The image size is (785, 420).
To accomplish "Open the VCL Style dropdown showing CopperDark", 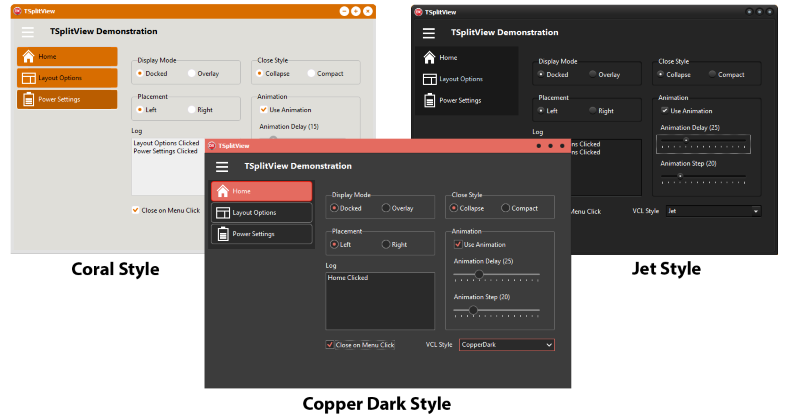I will tap(506, 344).
